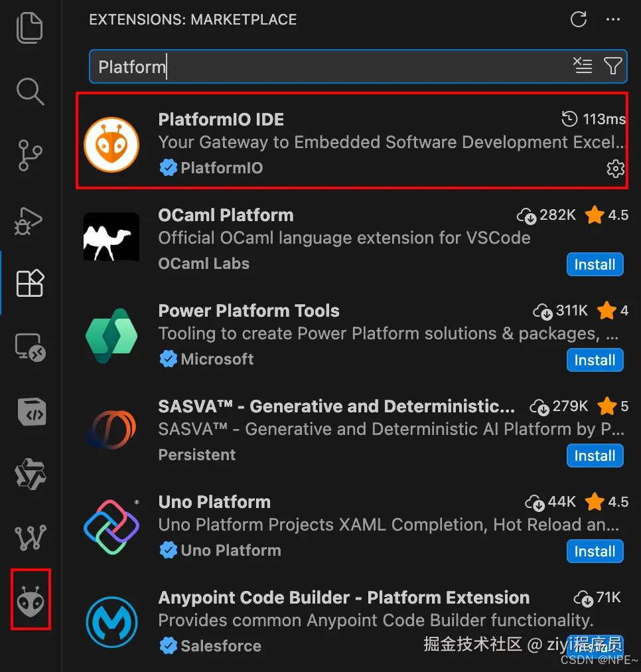Install the Uno Platform extension
The height and width of the screenshot is (672, 641).
(x=595, y=551)
